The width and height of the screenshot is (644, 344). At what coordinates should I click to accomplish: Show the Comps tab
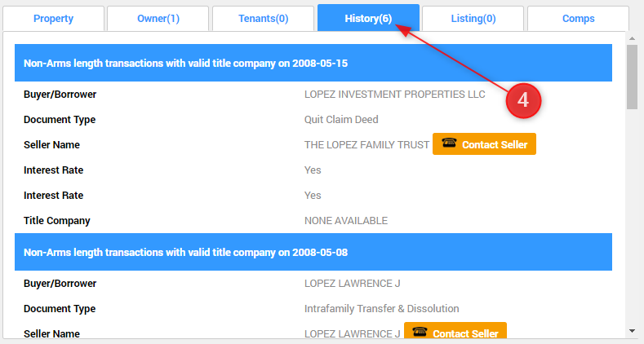click(x=578, y=18)
